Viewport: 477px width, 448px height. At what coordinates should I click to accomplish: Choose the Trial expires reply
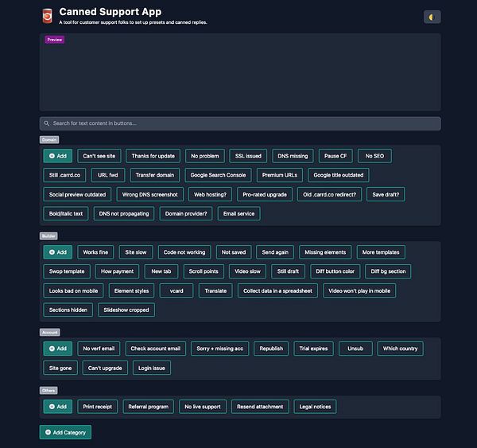point(313,349)
